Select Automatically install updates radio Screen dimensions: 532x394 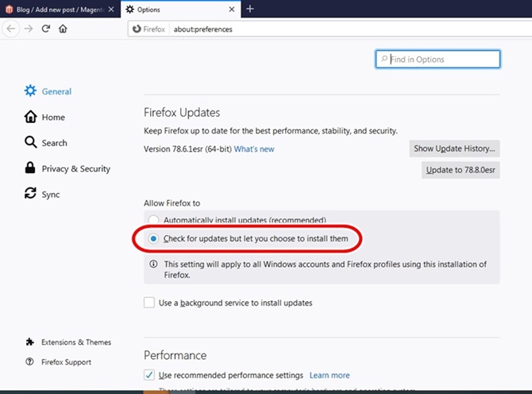click(153, 220)
